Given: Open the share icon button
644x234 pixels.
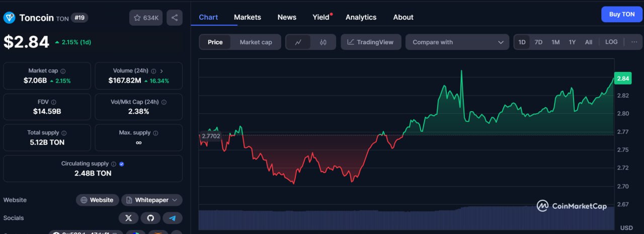Looking at the screenshot, I should coord(175,18).
